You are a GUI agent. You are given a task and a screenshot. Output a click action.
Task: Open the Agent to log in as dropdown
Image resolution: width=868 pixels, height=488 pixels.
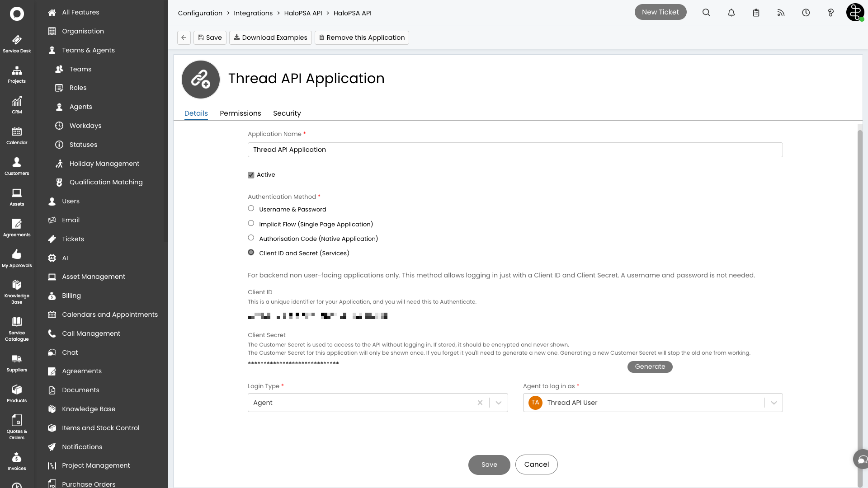(653, 403)
